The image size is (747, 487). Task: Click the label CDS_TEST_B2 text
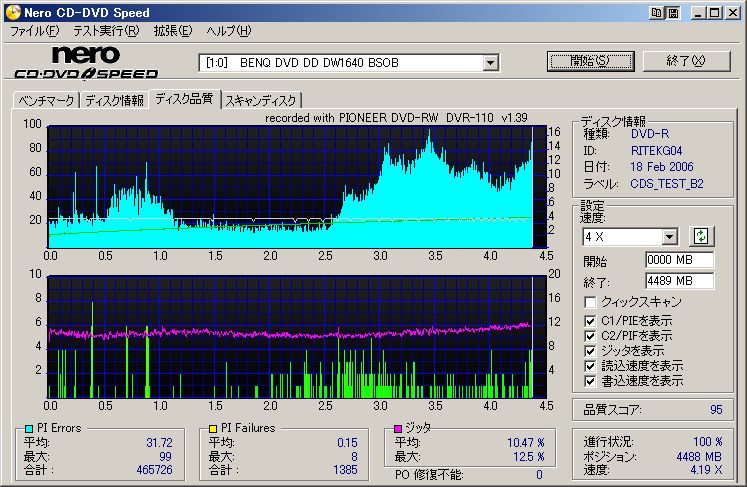667,184
